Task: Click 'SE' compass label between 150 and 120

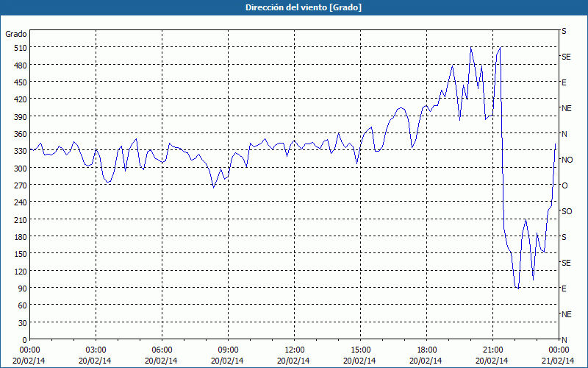Action: (x=566, y=263)
